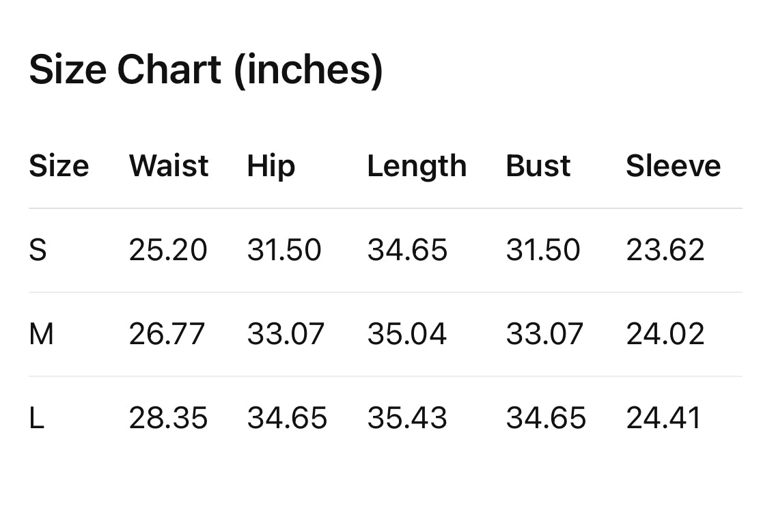This screenshot has width=761, height=532.
Task: Select the large length value 35.43
Action: pos(407,418)
